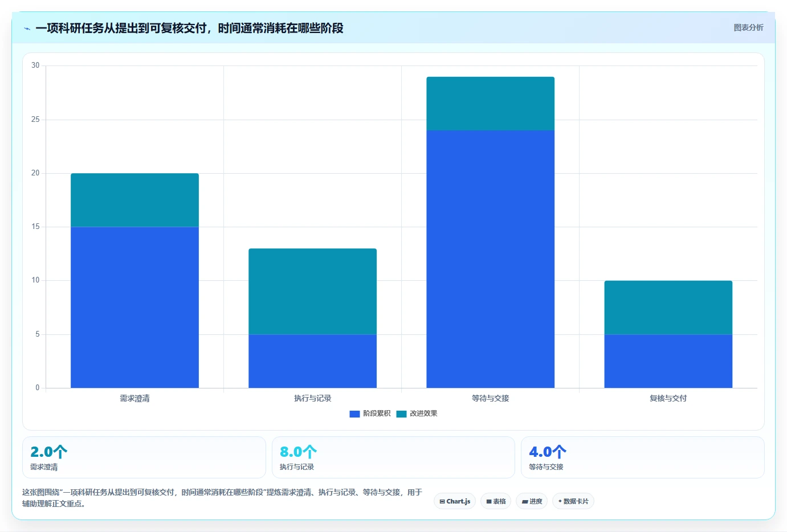Toggle the 阶段累积 blue legend swatch
This screenshot has width=787, height=532.
pos(354,414)
